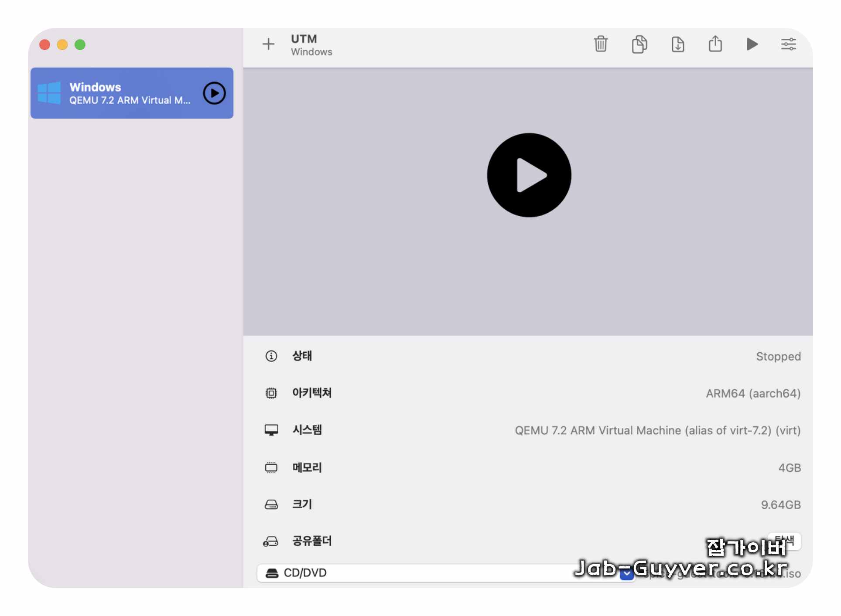The width and height of the screenshot is (841, 616).
Task: Run the VM from the toolbar play icon
Action: (752, 44)
